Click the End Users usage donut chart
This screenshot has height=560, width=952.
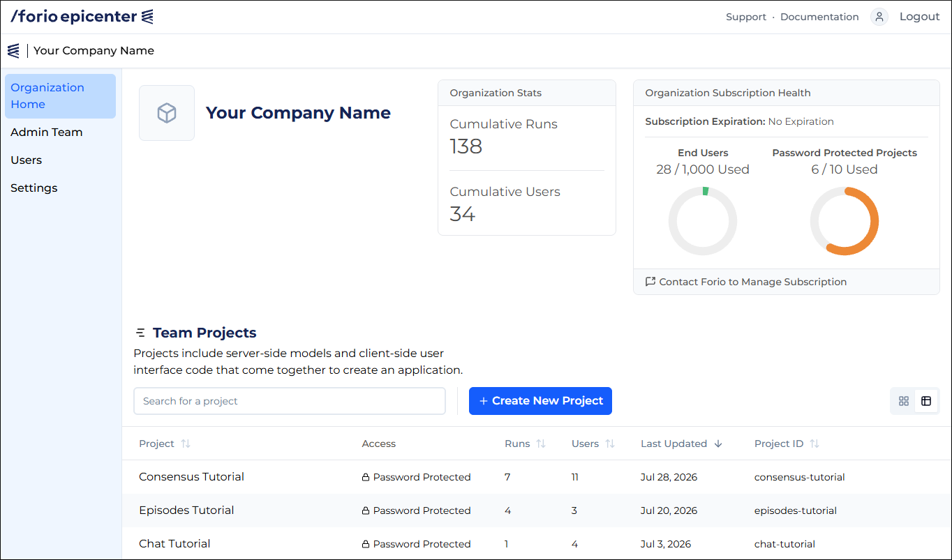(x=703, y=221)
